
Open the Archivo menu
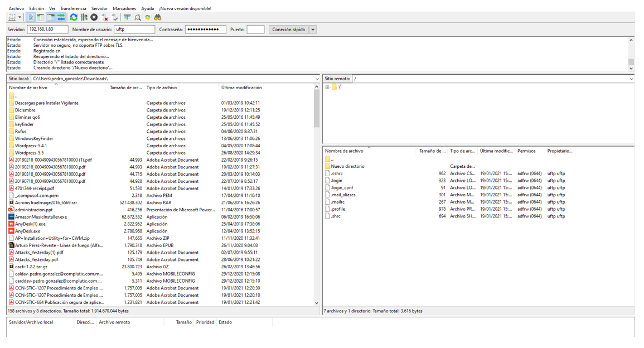click(x=16, y=8)
